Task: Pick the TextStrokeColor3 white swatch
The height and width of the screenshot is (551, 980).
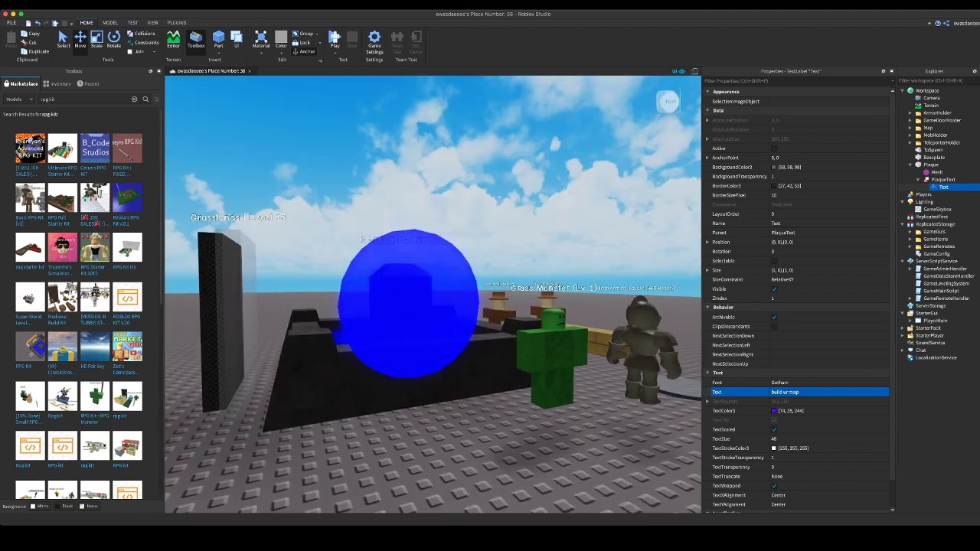Action: tap(774, 448)
